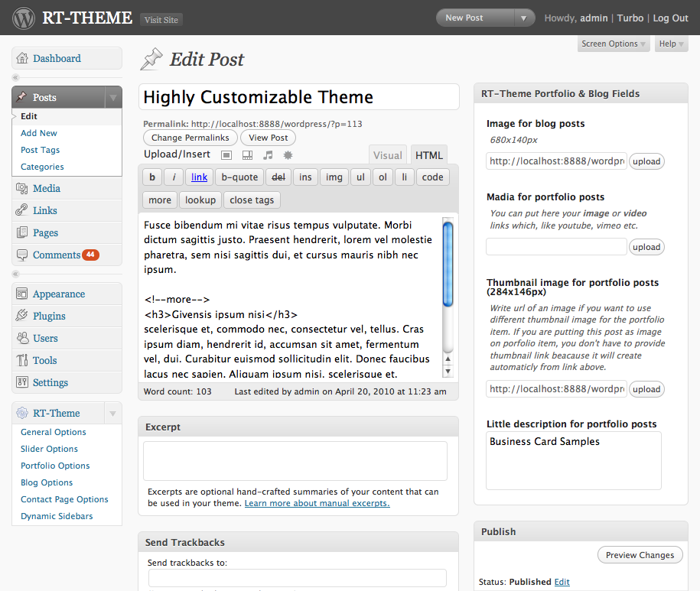The image size is (700, 591).
Task: Click the post title field
Action: [298, 97]
